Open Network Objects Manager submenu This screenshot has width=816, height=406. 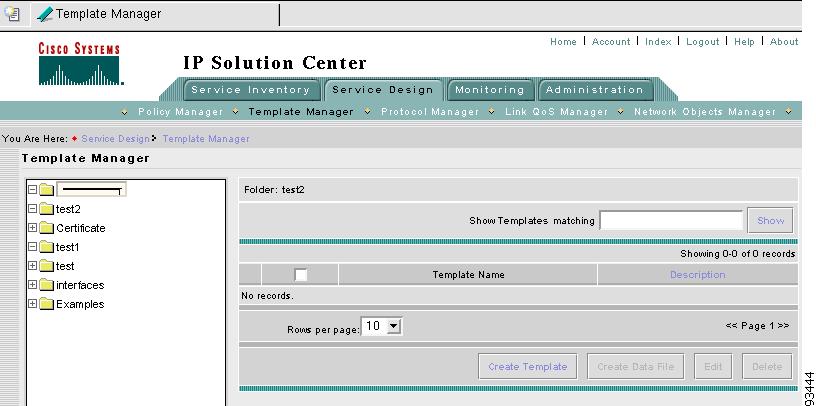(x=705, y=111)
